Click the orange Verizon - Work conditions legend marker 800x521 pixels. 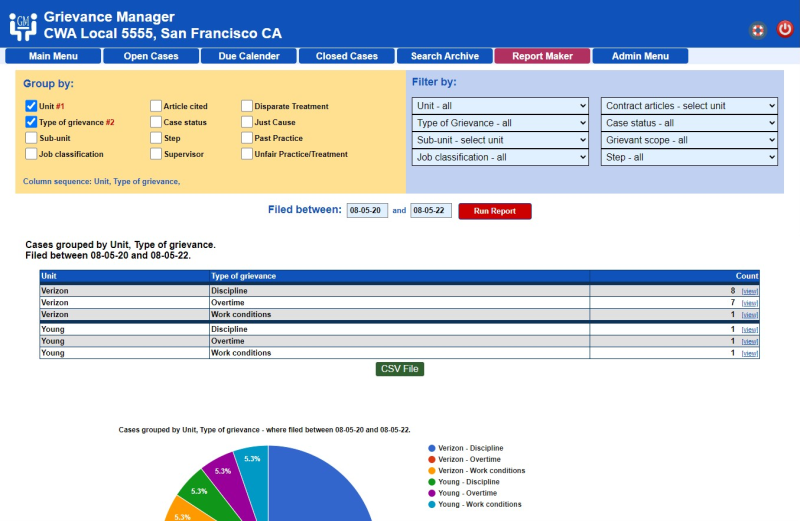coord(432,470)
